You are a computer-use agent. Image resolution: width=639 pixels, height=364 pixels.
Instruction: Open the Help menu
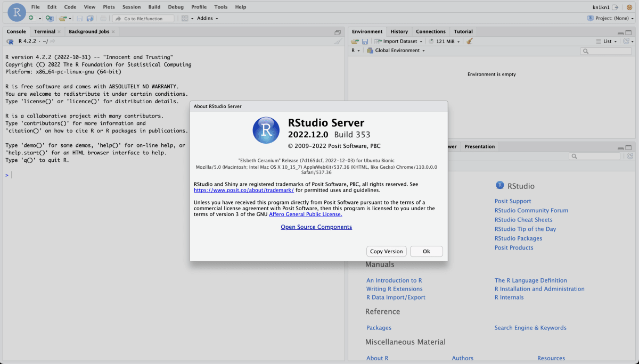pos(241,7)
